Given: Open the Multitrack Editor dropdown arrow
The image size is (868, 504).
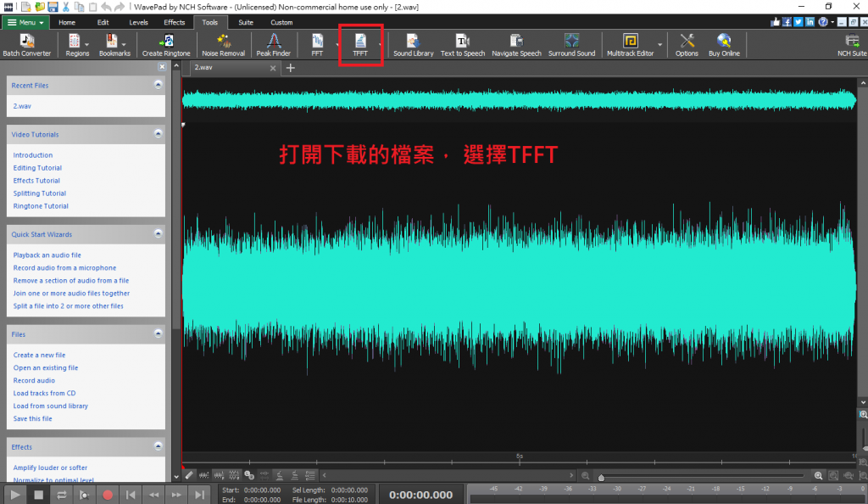Looking at the screenshot, I should point(659,45).
